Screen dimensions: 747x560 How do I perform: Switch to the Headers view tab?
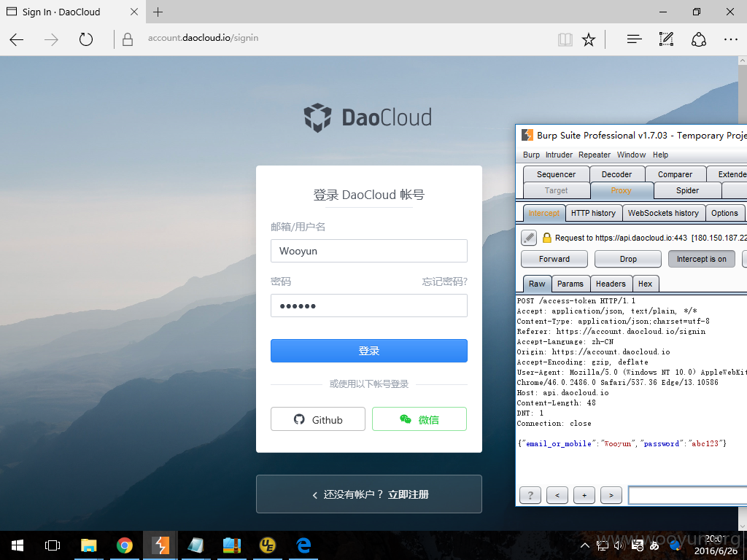pyautogui.click(x=611, y=284)
